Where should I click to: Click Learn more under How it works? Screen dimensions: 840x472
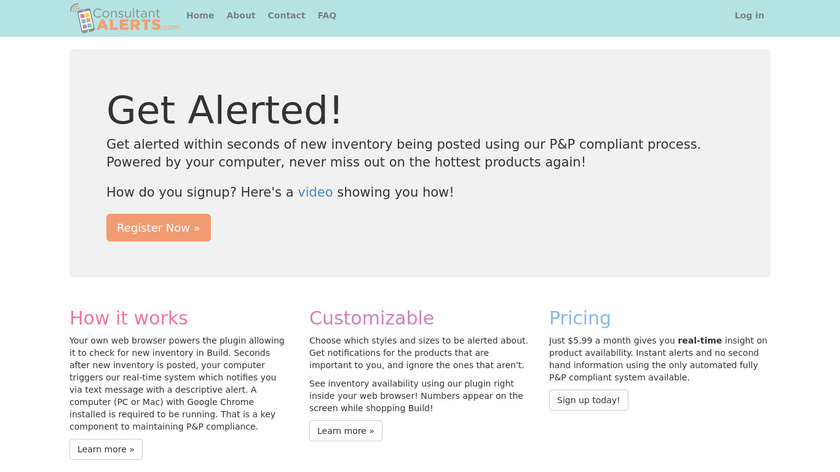[106, 450]
